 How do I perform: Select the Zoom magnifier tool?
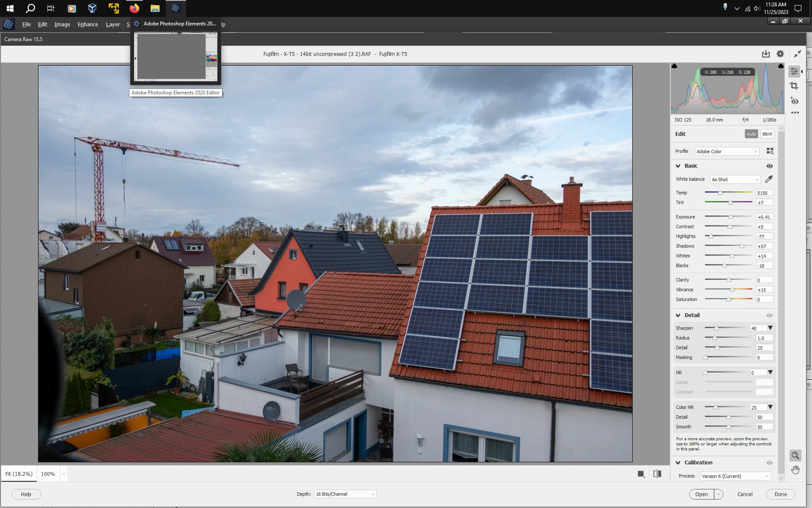(x=795, y=456)
